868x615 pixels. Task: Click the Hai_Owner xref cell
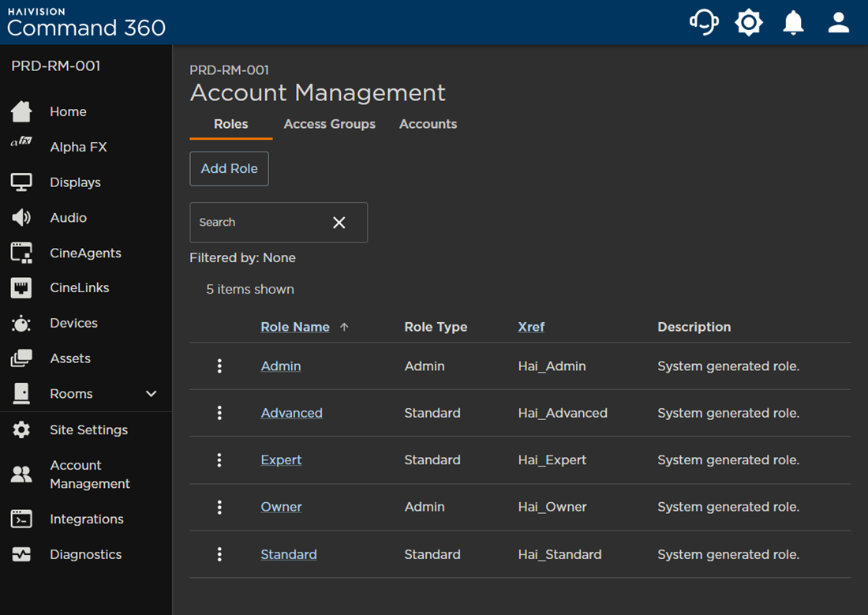pos(552,507)
